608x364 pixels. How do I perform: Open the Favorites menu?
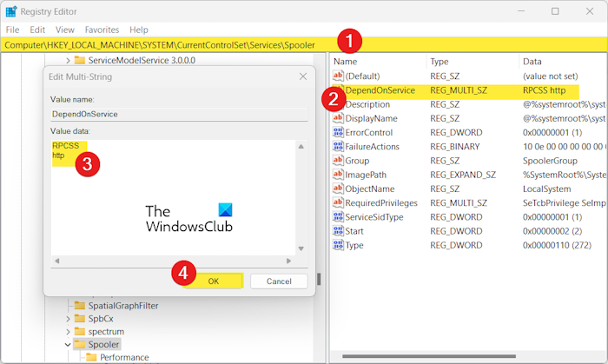[x=102, y=30]
